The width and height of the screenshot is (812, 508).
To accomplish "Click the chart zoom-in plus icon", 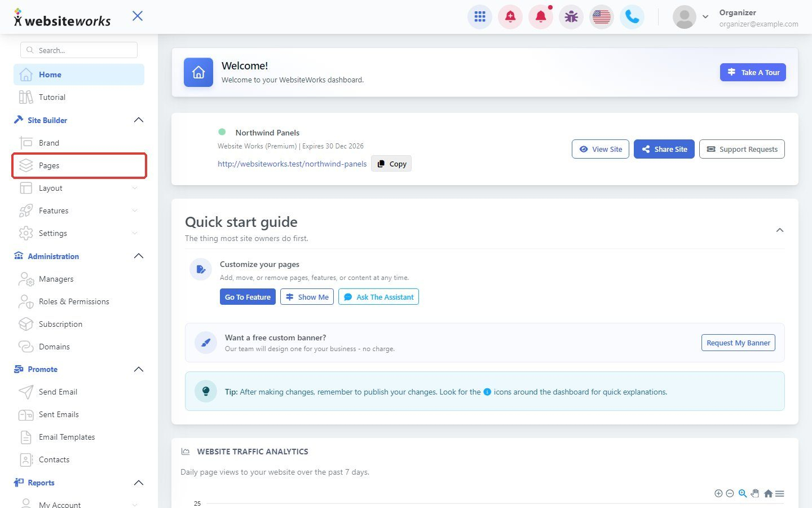I will coord(718,493).
